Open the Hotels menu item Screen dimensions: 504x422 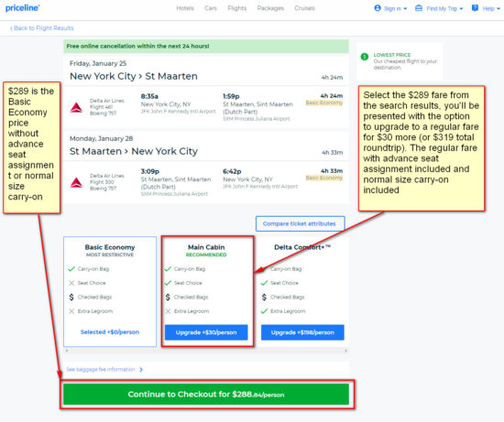185,8
